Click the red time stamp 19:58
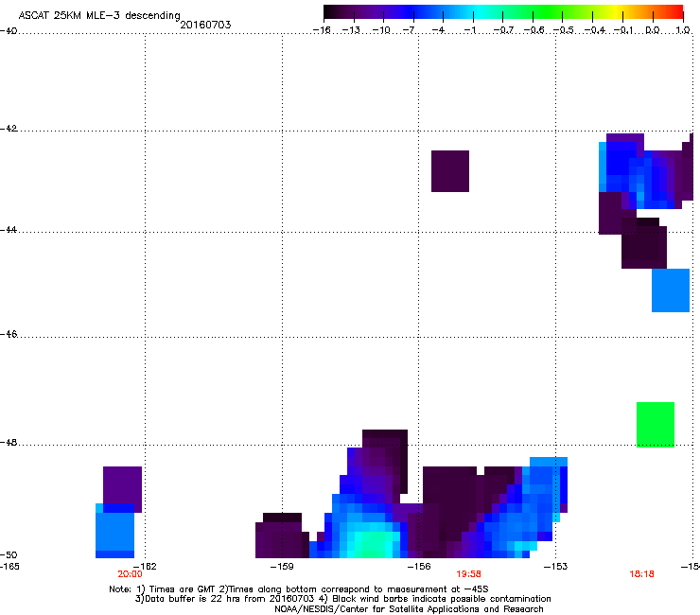 pyautogui.click(x=469, y=574)
